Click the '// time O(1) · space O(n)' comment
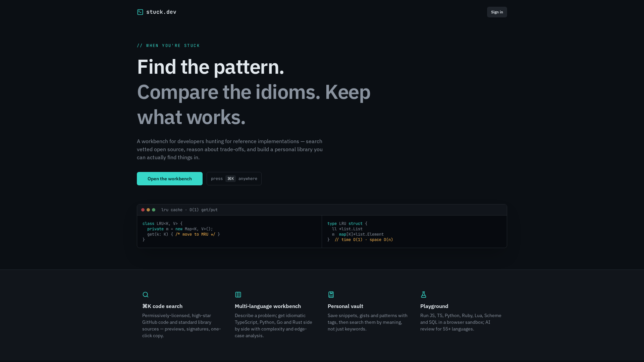The height and width of the screenshot is (362, 644). click(x=364, y=240)
